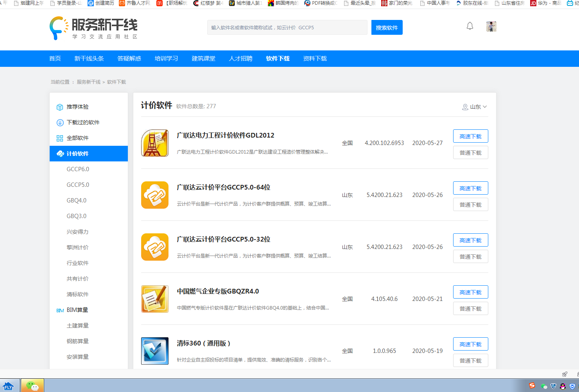The image size is (579, 392).
Task: Click the 清标360 software icon
Action: click(x=155, y=351)
